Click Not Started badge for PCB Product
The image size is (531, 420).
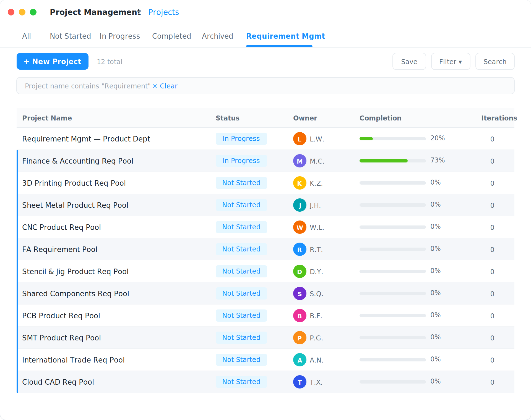[x=241, y=316]
